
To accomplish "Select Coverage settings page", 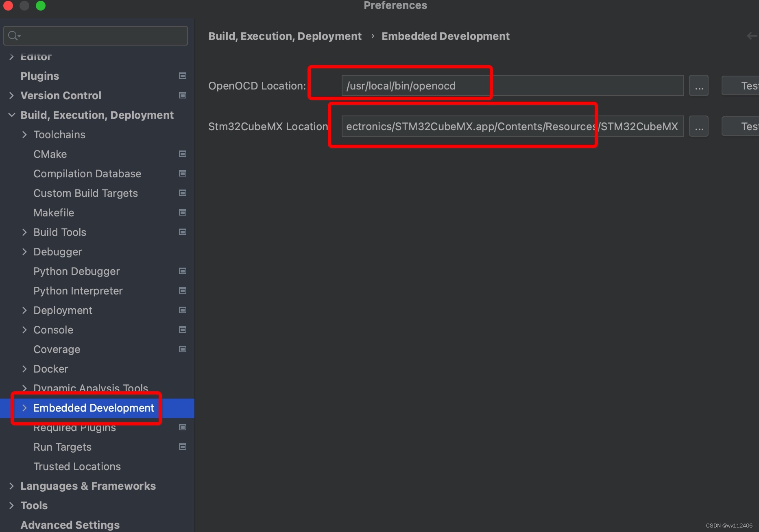I will pyautogui.click(x=57, y=349).
